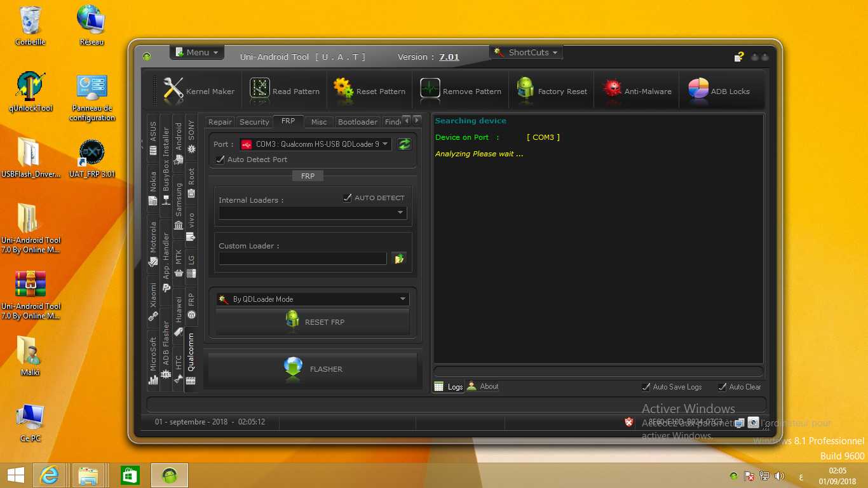
Task: Select the Huawei vertical tab
Action: [x=179, y=315]
